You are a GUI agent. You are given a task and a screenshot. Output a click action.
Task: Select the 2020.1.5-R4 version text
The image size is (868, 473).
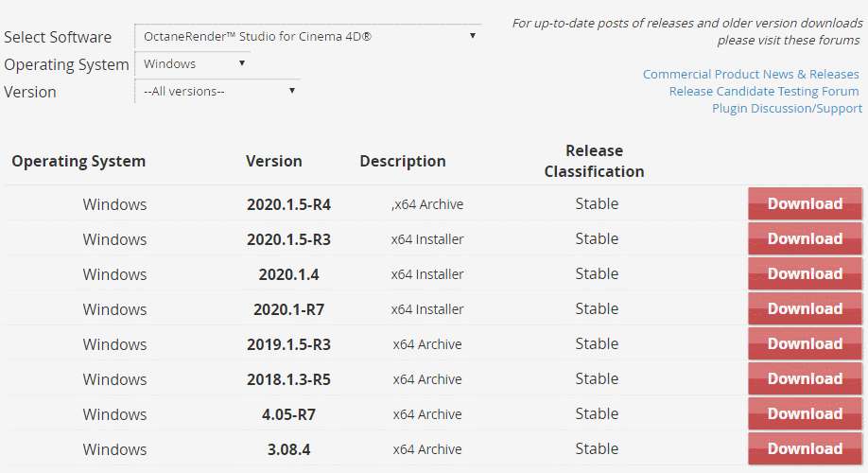(288, 205)
